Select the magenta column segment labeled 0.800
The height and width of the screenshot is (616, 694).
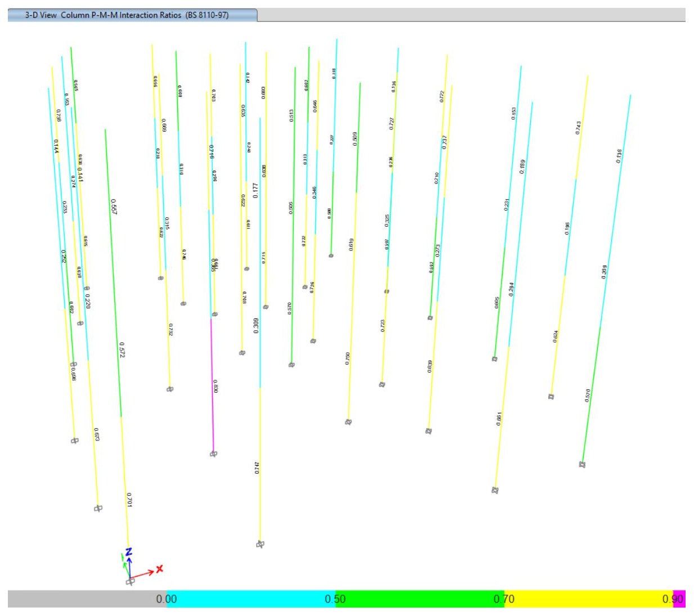pos(212,385)
